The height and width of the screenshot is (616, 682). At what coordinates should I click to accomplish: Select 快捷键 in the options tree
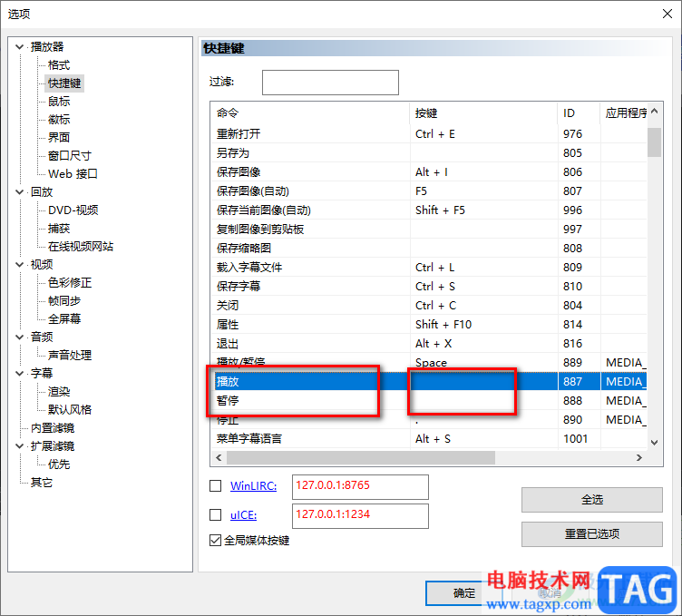64,83
